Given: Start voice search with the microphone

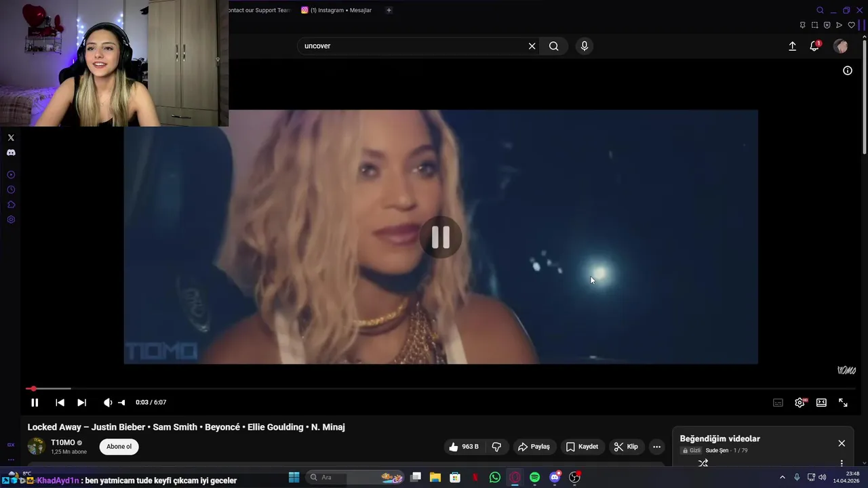Looking at the screenshot, I should 585,46.
